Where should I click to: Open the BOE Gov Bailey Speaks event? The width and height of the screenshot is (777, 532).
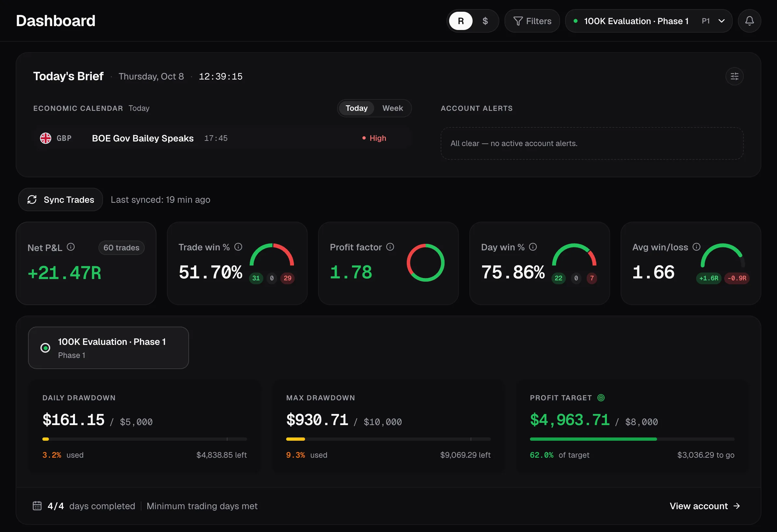pyautogui.click(x=222, y=138)
